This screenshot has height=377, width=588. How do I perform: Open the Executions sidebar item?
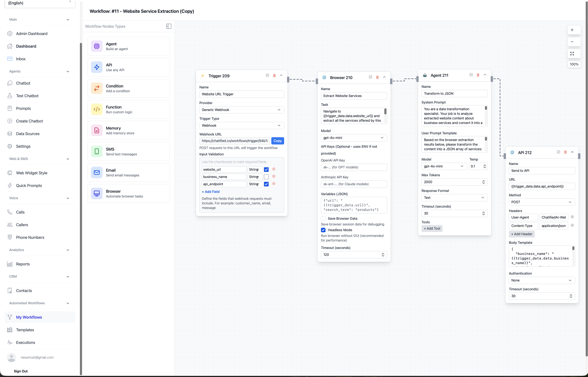[x=25, y=342]
